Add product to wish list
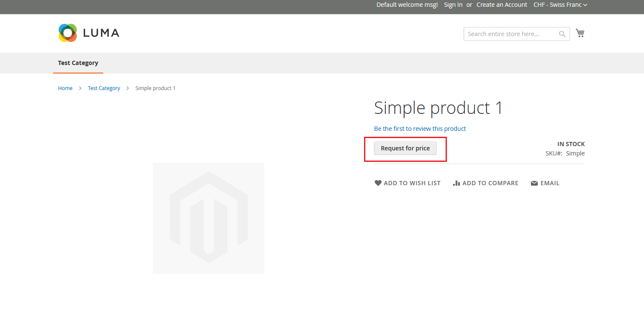 tap(407, 183)
